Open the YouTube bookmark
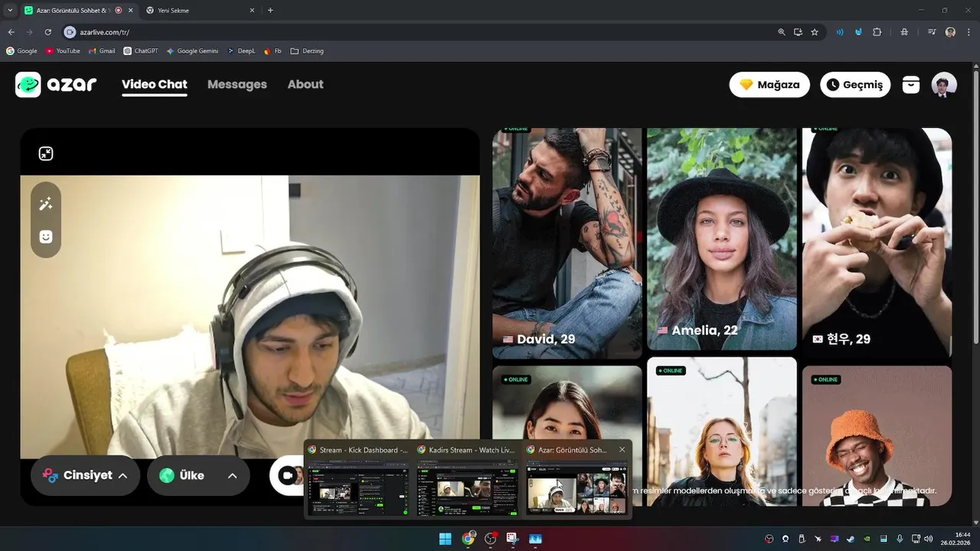This screenshot has width=980, height=551. (63, 51)
